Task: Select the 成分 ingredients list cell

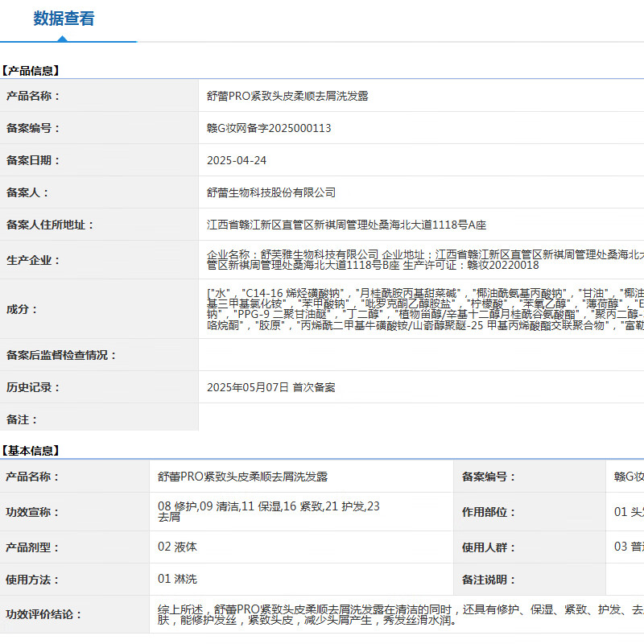Action: 402,308
